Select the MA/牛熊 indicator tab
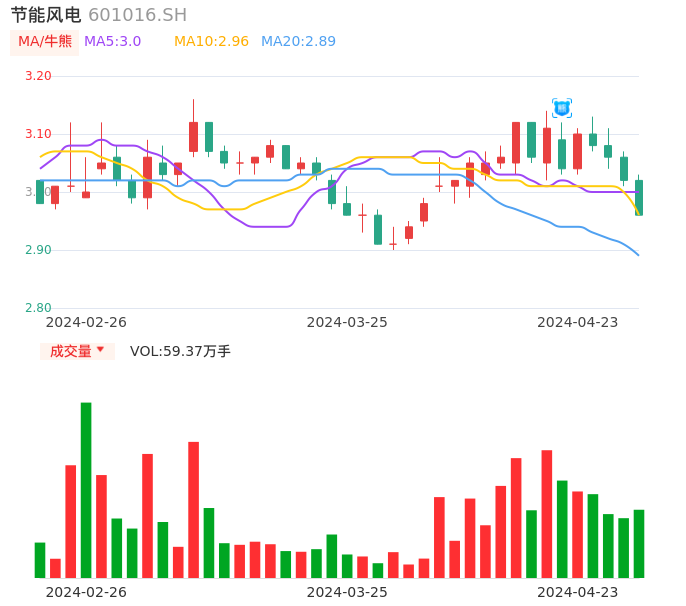686x606 pixels. pos(45,42)
